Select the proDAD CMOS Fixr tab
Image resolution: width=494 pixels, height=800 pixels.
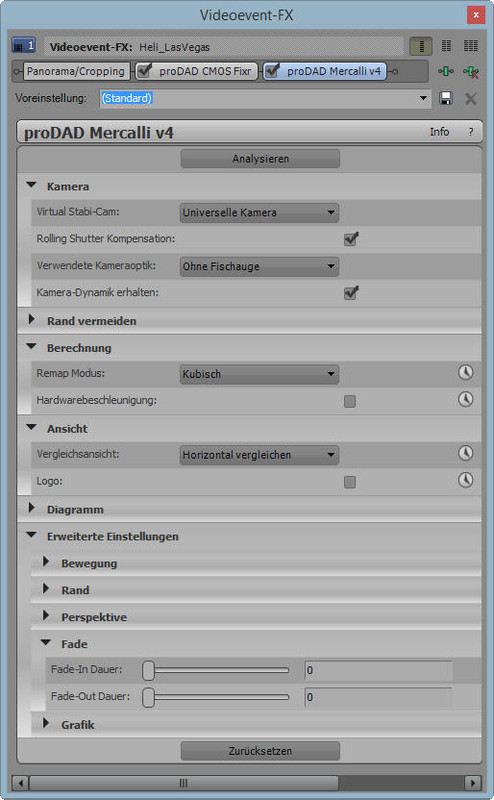tap(196, 71)
